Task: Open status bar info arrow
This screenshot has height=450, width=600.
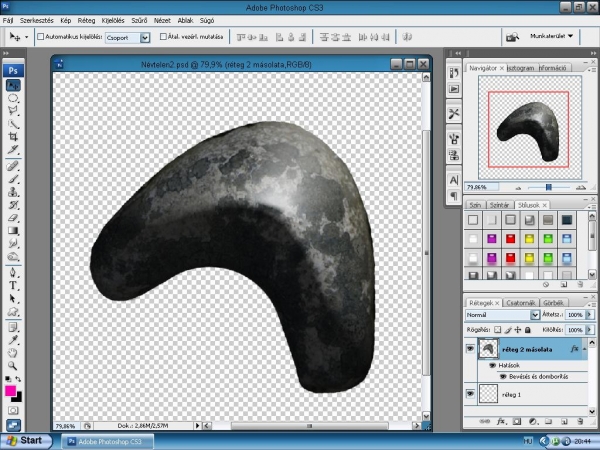Action: point(197,425)
